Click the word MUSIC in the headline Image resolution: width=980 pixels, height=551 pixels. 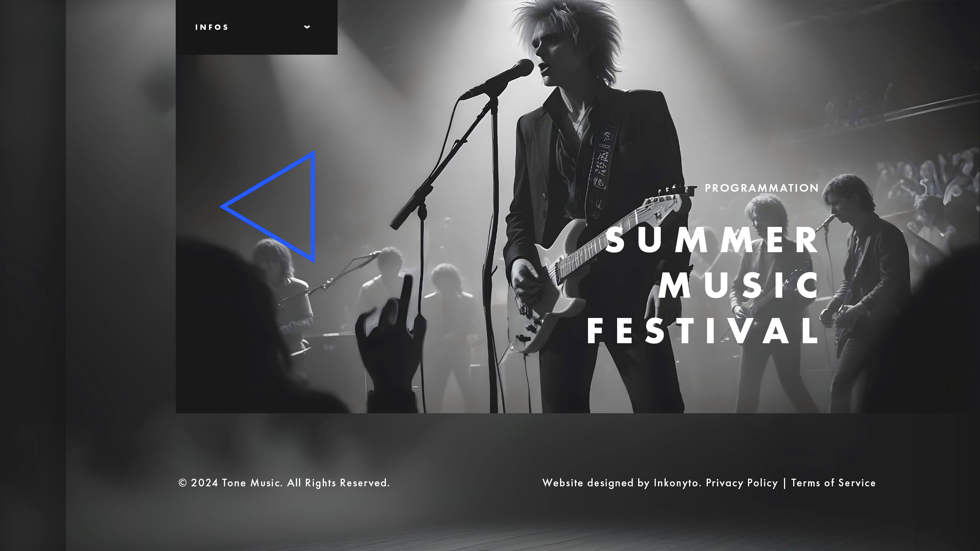click(739, 285)
